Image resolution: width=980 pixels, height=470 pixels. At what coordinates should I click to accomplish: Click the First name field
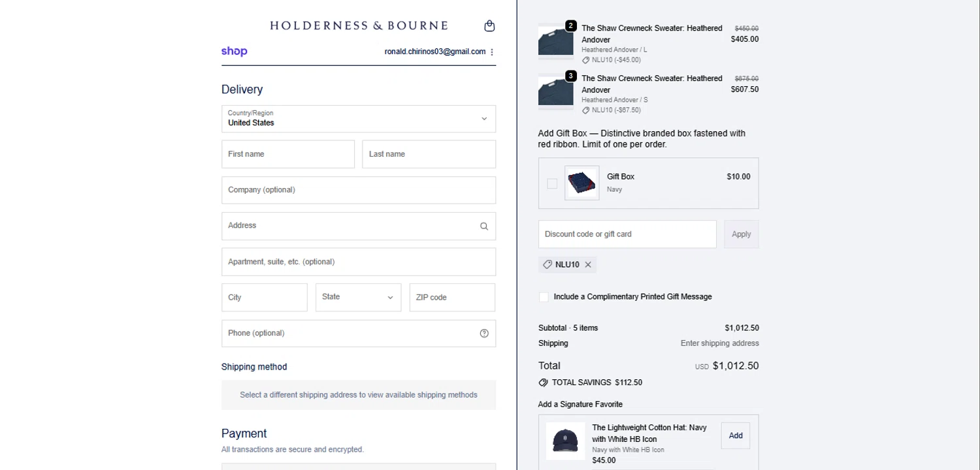(288, 154)
